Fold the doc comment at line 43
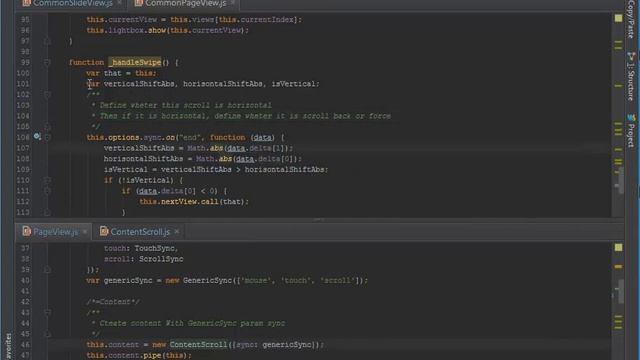640x360 pixels. point(47,313)
